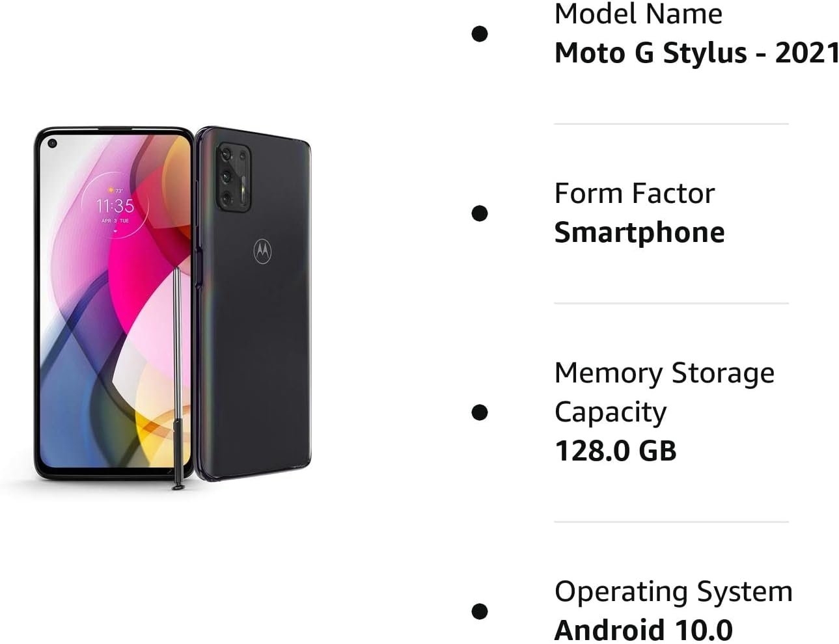Image resolution: width=839 pixels, height=644 pixels.
Task: Click the bullet beside Memory Storage Capacity
Action: [480, 412]
